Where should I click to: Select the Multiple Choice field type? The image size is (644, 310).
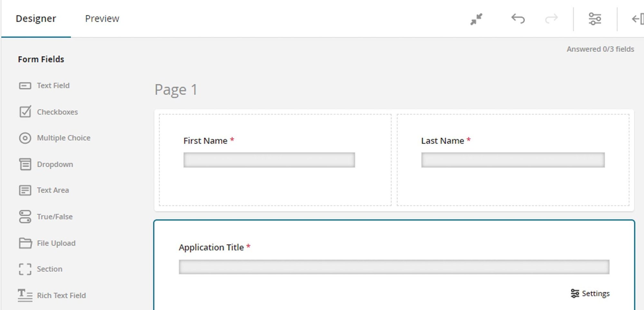pos(63,138)
